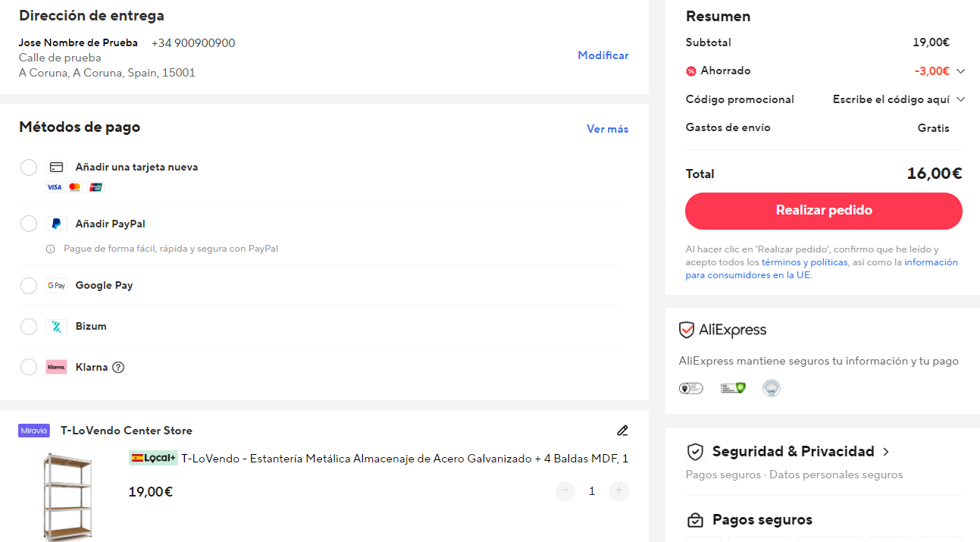The width and height of the screenshot is (980, 542).
Task: Click Escribe el código aquí
Action: tap(891, 99)
